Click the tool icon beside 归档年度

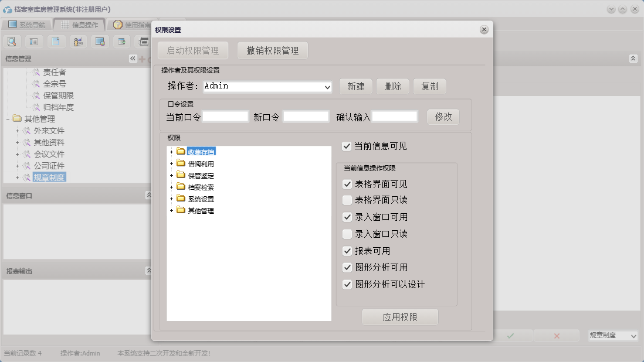coord(36,107)
